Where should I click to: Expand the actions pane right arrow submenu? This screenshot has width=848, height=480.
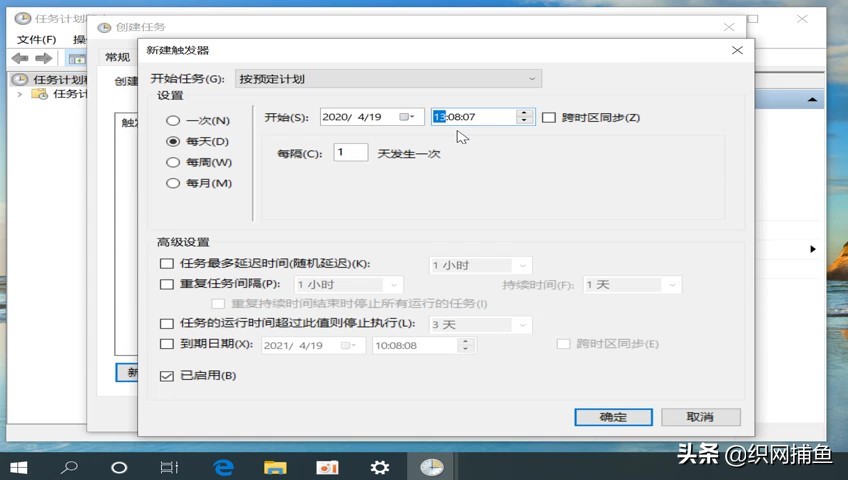pyautogui.click(x=813, y=249)
